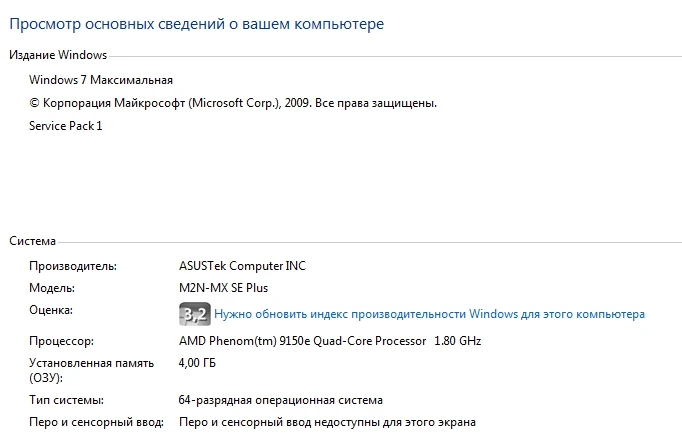Click the 3,2 performance score badge
The width and height of the screenshot is (682, 442).
click(194, 314)
